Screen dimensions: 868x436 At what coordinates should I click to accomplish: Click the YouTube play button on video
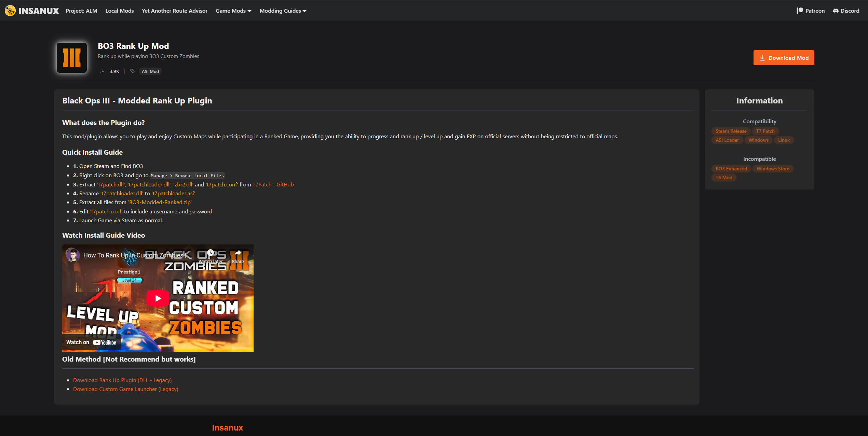158,298
